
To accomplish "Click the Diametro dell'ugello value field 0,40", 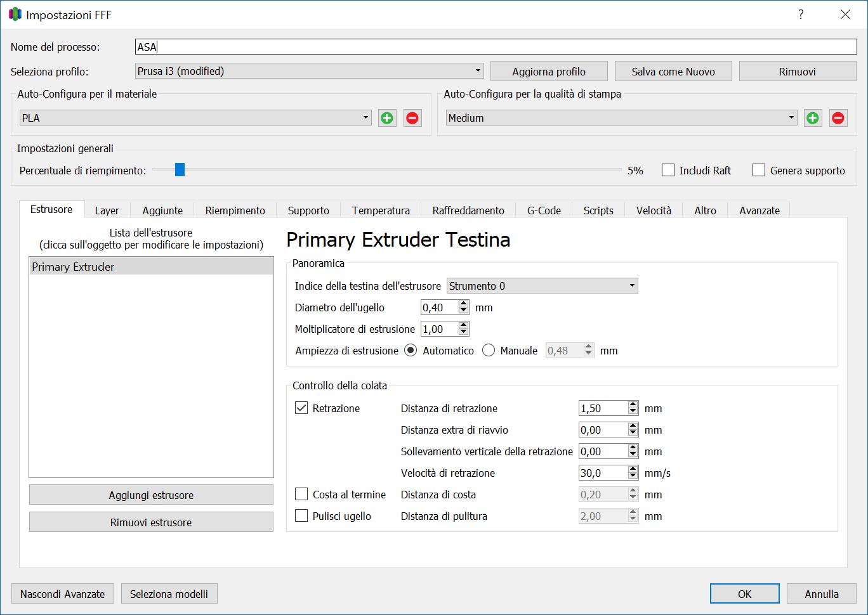I will 440,307.
